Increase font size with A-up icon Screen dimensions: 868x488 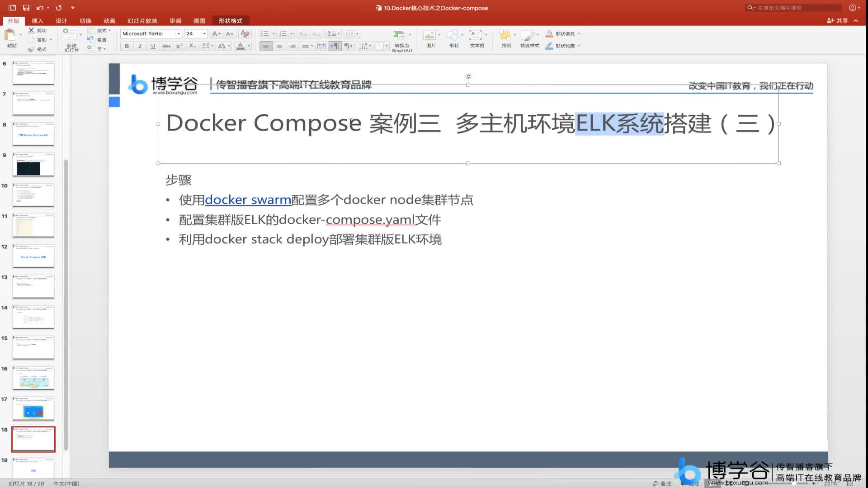click(217, 33)
